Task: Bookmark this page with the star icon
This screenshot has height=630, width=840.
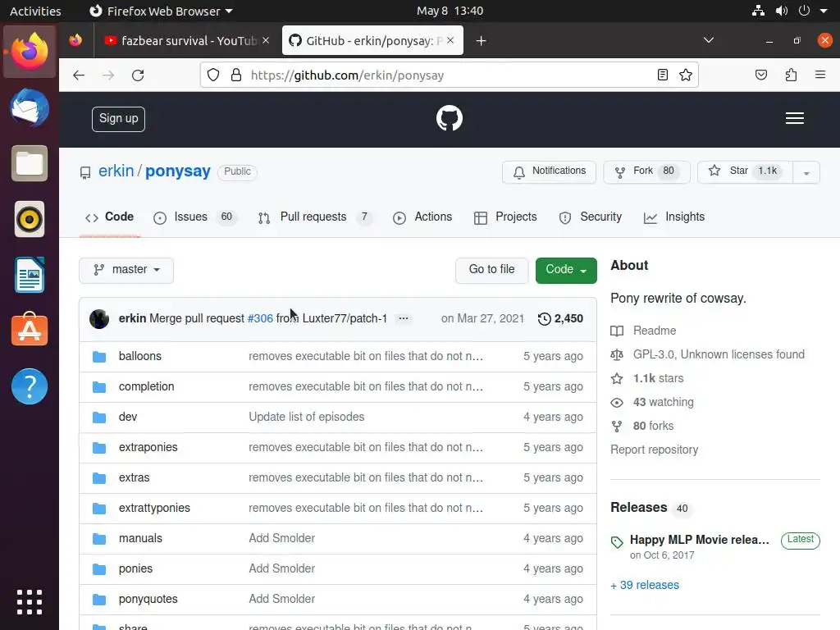Action: click(x=685, y=75)
